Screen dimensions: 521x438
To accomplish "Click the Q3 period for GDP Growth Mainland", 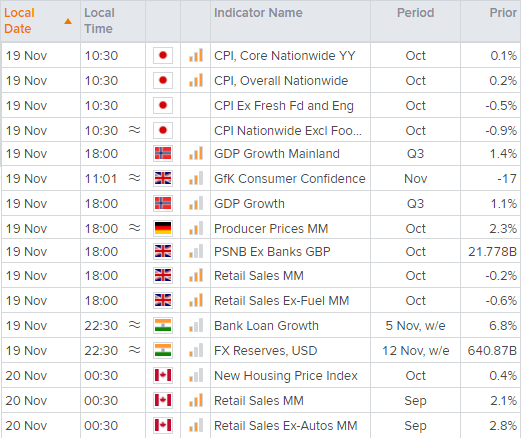I will click(415, 154).
